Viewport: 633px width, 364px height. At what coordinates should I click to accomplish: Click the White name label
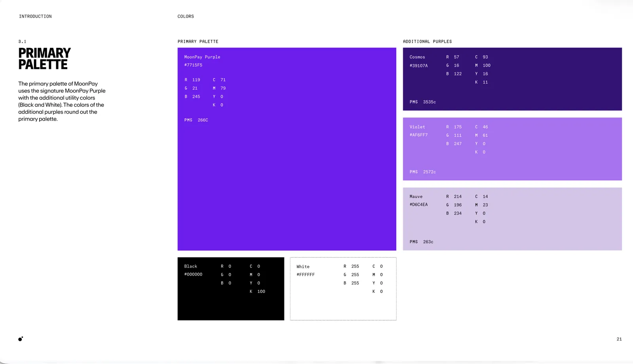[x=303, y=267]
